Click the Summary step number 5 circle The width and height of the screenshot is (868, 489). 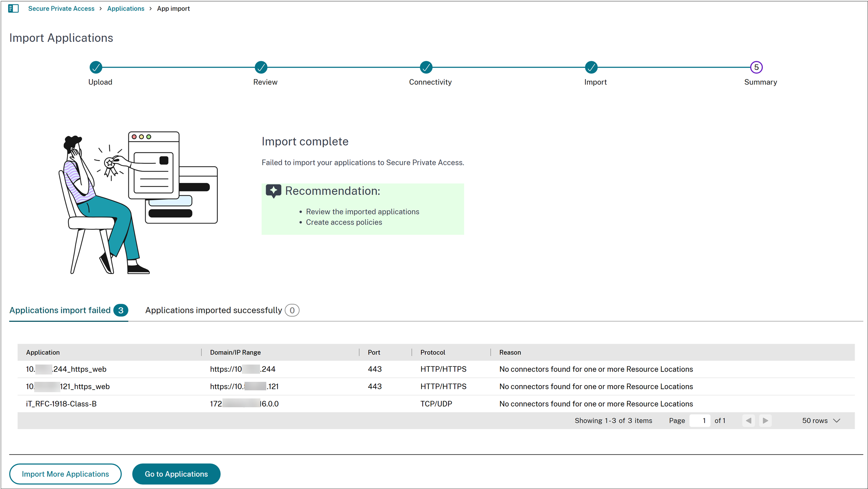756,67
